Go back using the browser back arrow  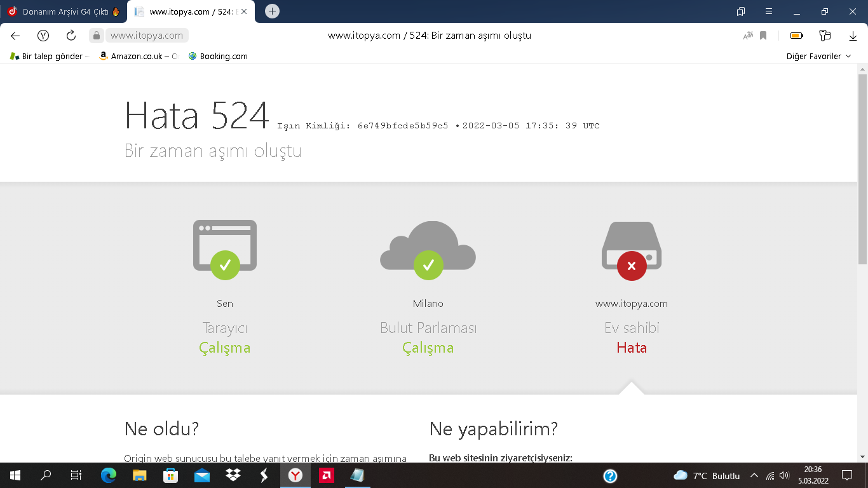pyautogui.click(x=15, y=36)
